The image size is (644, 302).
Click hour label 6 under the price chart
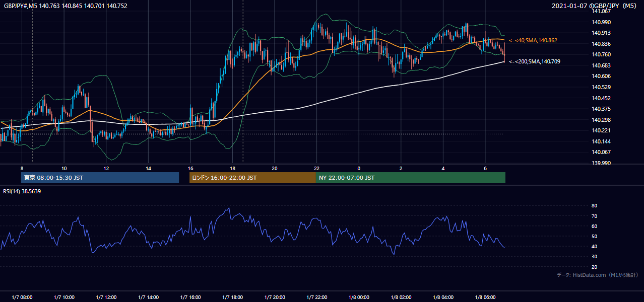tap(485, 168)
